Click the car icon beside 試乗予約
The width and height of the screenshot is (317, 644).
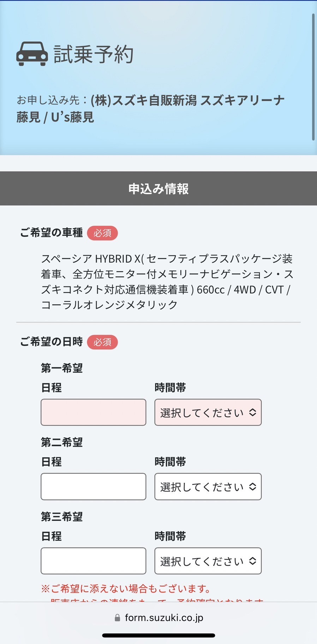pos(32,54)
